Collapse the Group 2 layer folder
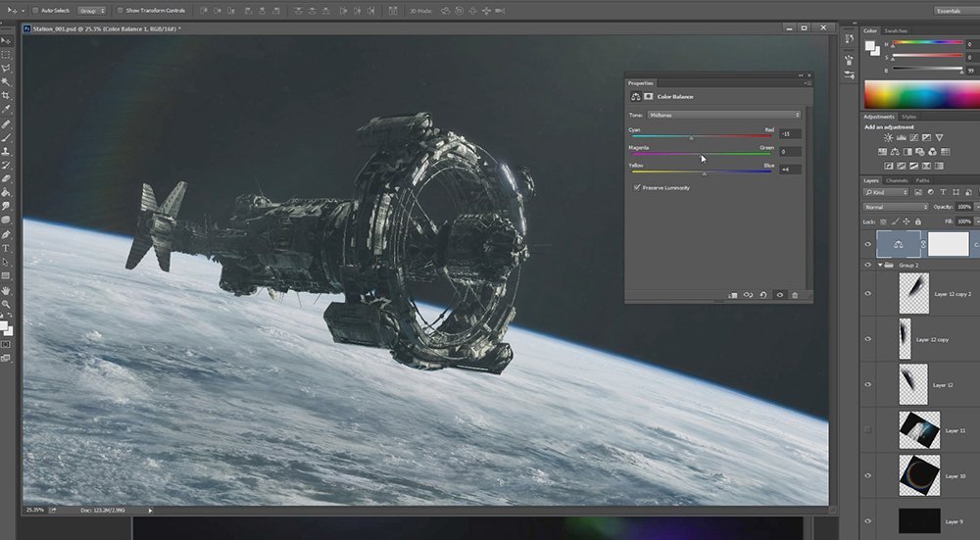Screen dimensions: 980x540 click(878, 265)
